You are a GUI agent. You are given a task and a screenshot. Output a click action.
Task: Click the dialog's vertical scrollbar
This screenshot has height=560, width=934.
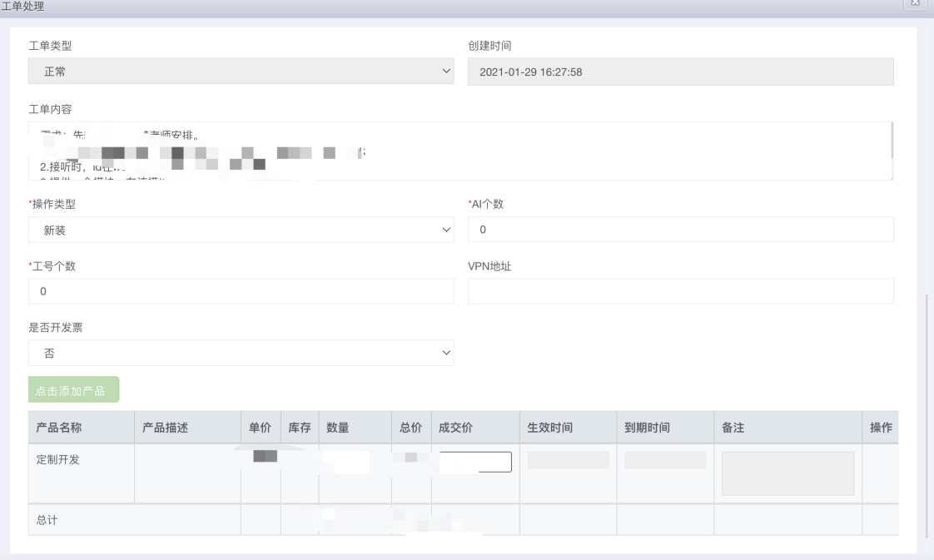[927, 416]
